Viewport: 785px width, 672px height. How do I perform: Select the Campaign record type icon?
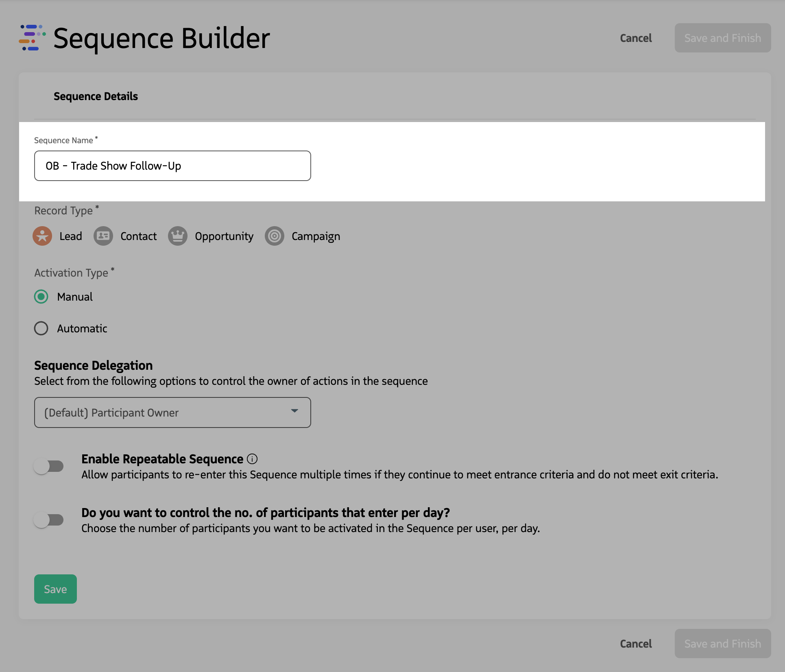click(275, 236)
